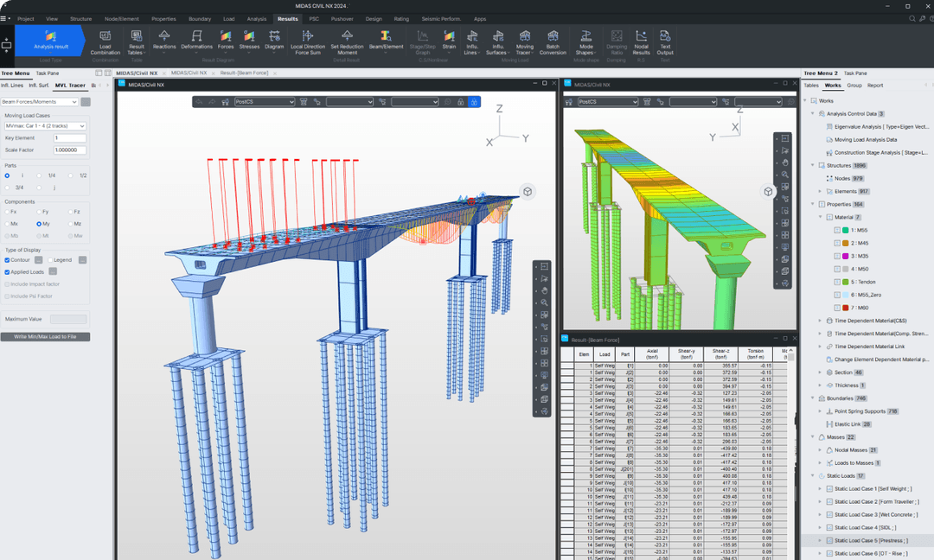
Task: Collapse the Analysis Control Data node
Action: tap(812, 113)
